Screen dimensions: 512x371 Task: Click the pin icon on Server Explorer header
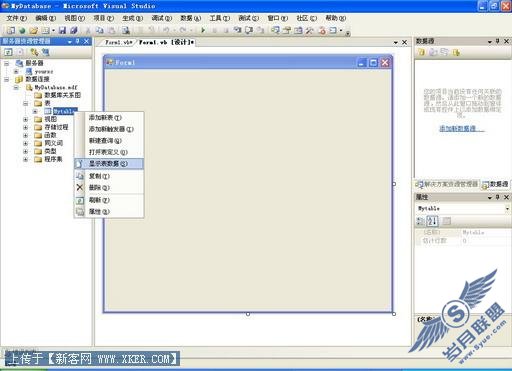[77, 41]
